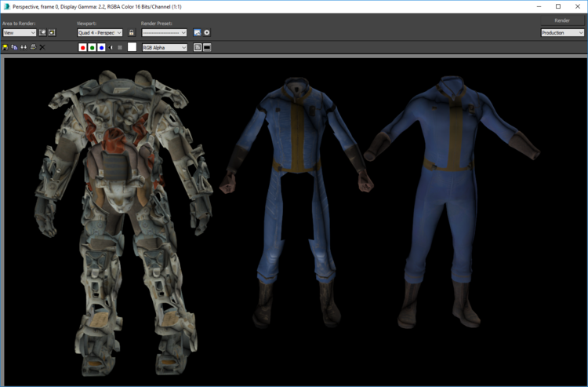Maximize the render frame window

[558, 6]
